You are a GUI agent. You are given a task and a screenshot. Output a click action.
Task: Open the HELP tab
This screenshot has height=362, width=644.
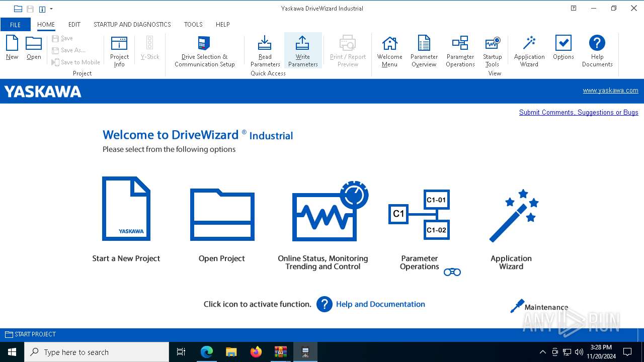[223, 25]
